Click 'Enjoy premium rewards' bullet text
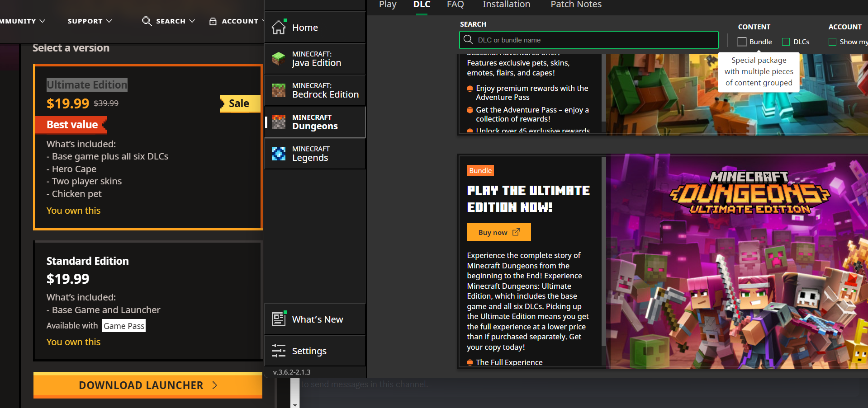Viewport: 868px width, 408px height. pyautogui.click(x=532, y=93)
